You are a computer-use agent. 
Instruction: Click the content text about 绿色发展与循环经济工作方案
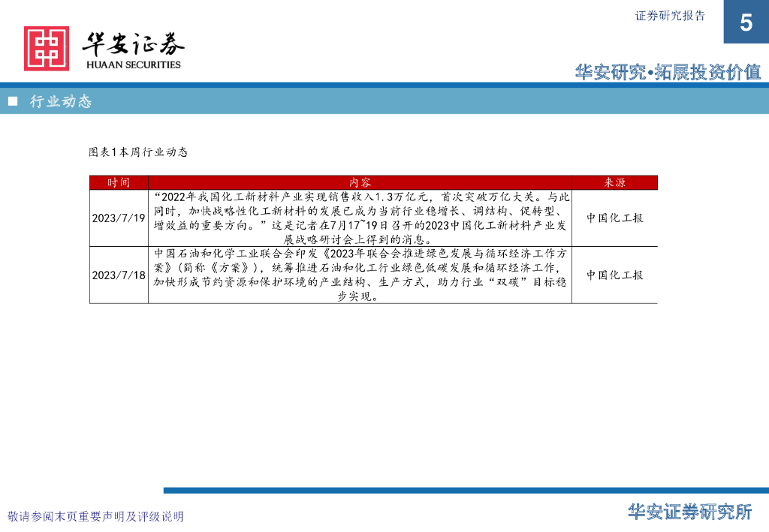click(360, 275)
